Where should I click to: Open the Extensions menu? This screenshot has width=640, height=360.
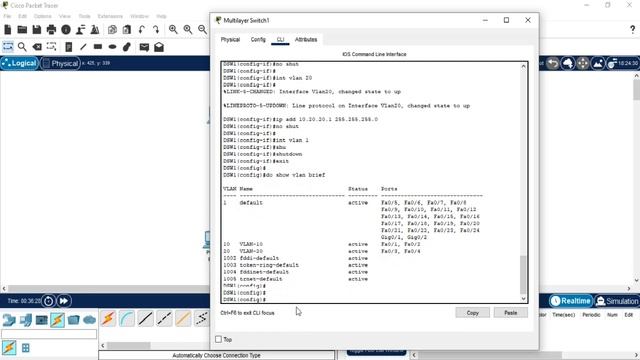tap(110, 16)
